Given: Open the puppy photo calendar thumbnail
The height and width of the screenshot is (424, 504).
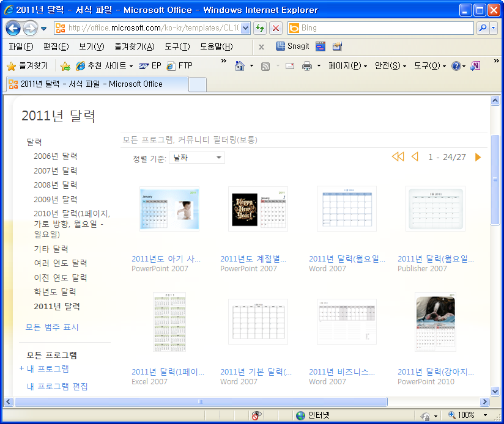Looking at the screenshot, I should (x=435, y=322).
